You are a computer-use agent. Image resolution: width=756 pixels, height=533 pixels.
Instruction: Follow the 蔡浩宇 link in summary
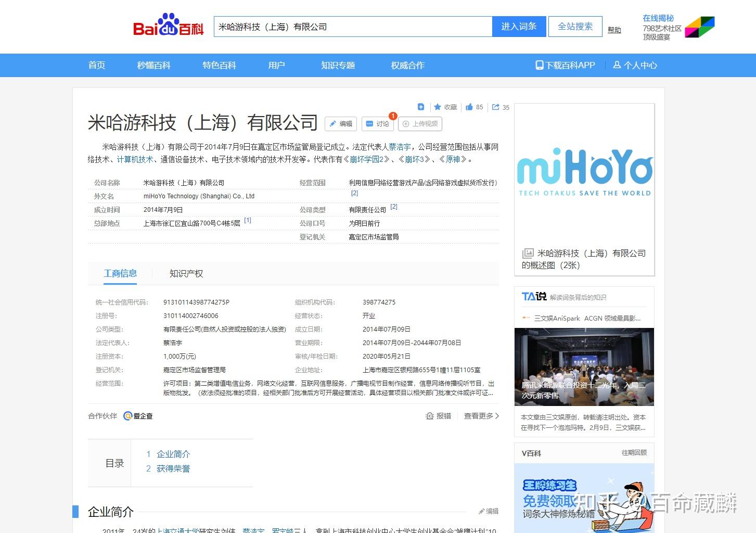click(x=400, y=147)
